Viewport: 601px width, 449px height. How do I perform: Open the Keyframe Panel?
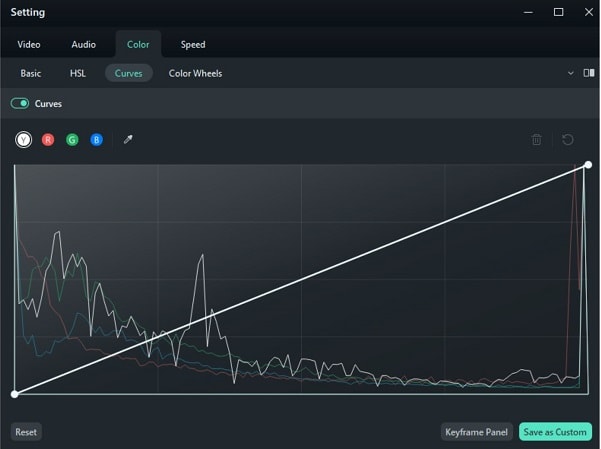476,432
